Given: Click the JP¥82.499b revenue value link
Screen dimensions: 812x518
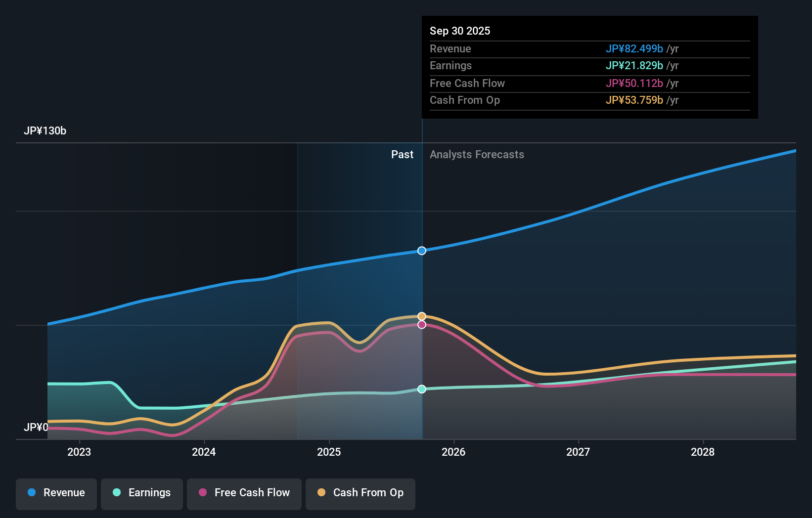Looking at the screenshot, I should coord(634,48).
